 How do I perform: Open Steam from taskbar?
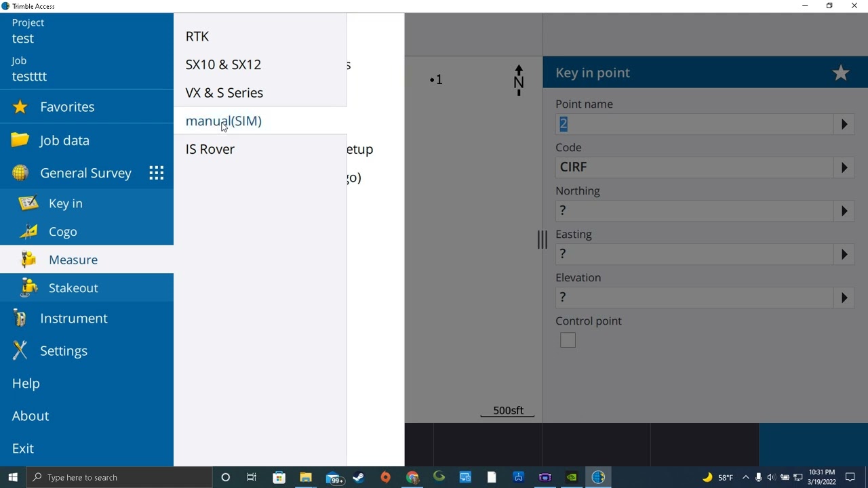359,477
